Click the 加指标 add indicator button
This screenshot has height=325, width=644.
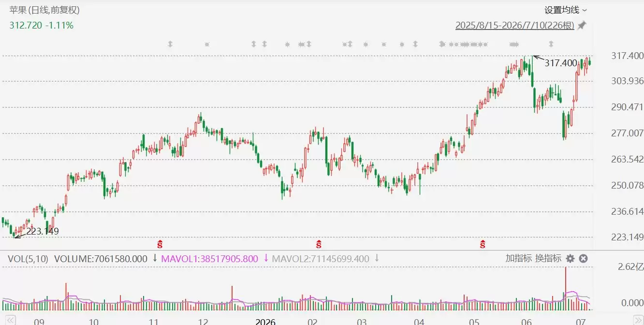[x=518, y=258]
